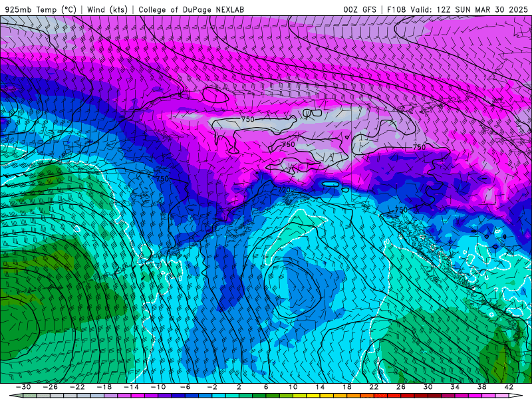Click the 22 value on the temperature scale

[x=374, y=387]
